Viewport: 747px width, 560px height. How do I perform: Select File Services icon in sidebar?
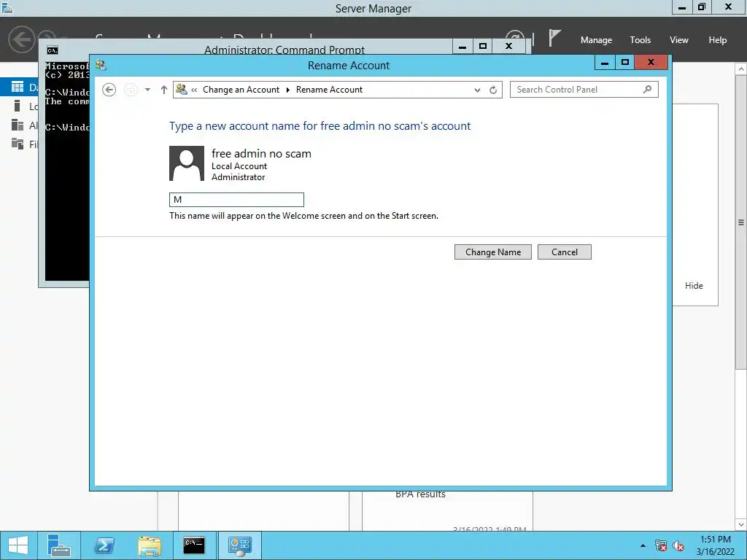click(18, 144)
